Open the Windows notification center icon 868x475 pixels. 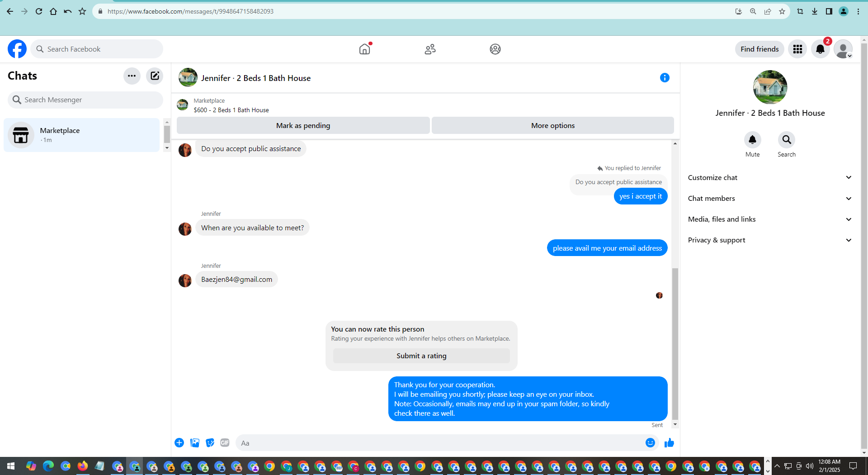click(853, 466)
